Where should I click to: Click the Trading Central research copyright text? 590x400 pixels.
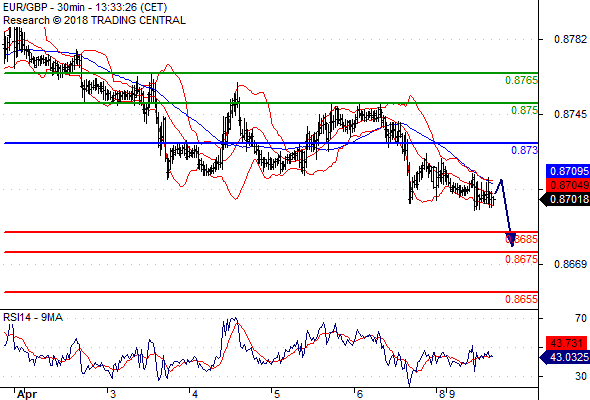click(94, 20)
